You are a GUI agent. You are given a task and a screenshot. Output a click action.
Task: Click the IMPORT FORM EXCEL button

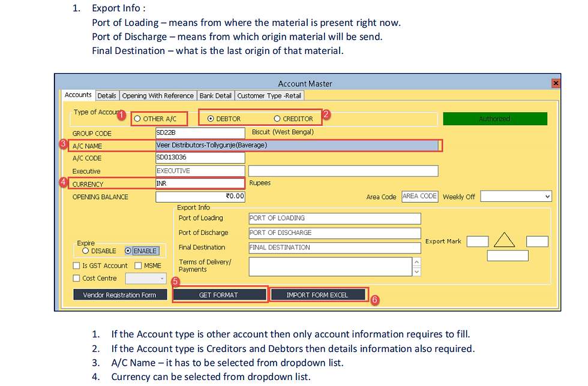[x=317, y=295]
